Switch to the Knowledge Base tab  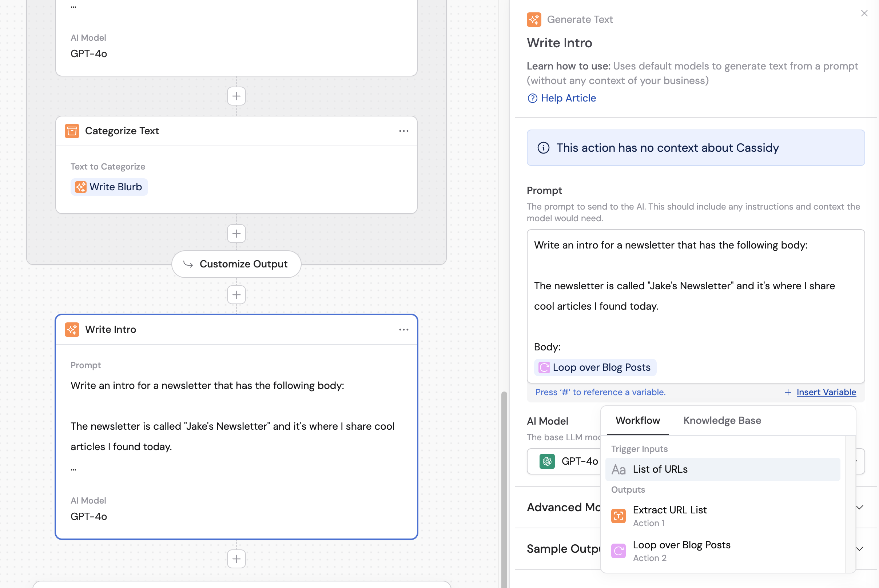tap(722, 420)
